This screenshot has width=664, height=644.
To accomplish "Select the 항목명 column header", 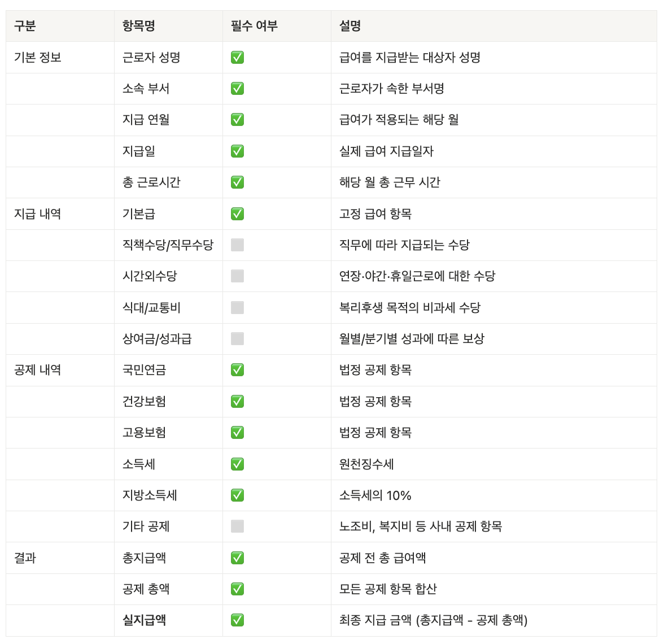I will coord(138,26).
